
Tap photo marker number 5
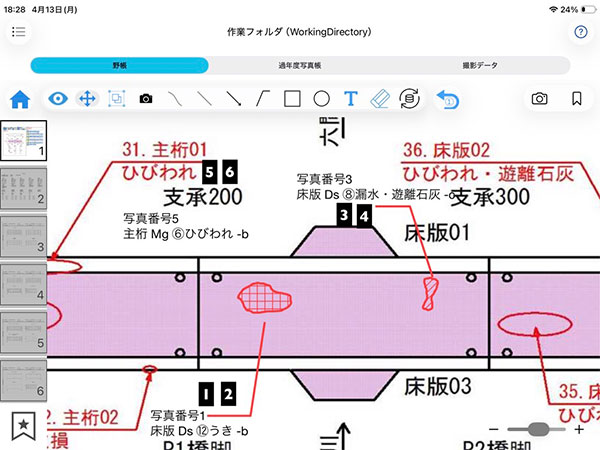coord(209,172)
